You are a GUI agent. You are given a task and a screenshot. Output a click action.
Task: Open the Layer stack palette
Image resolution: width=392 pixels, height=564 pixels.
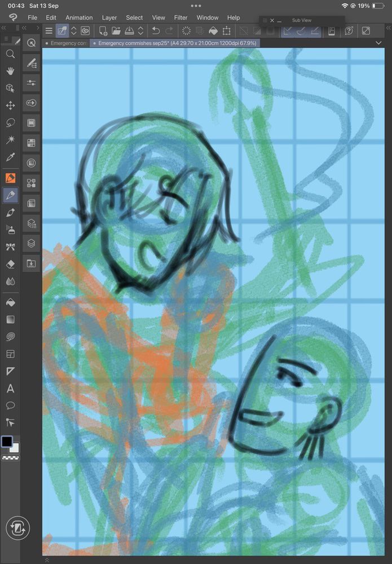tap(31, 244)
